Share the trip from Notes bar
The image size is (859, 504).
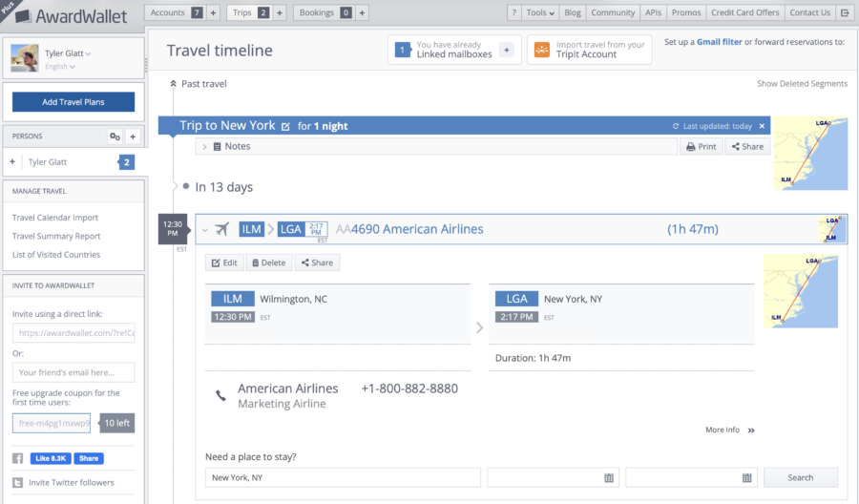click(747, 146)
